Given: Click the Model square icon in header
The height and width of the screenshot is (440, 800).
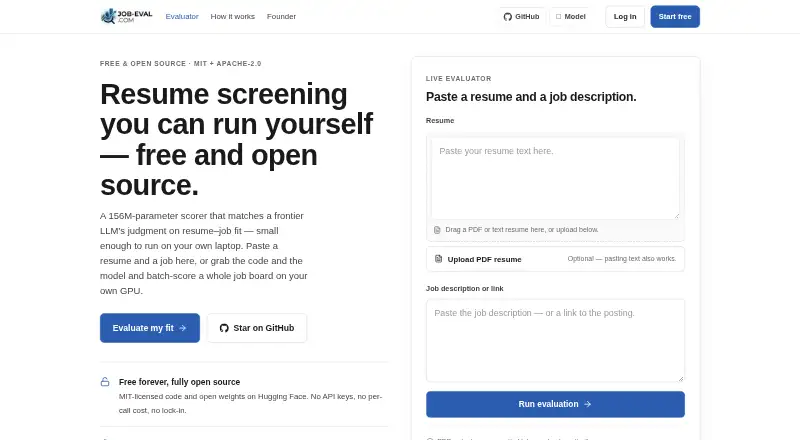Looking at the screenshot, I should [x=558, y=16].
